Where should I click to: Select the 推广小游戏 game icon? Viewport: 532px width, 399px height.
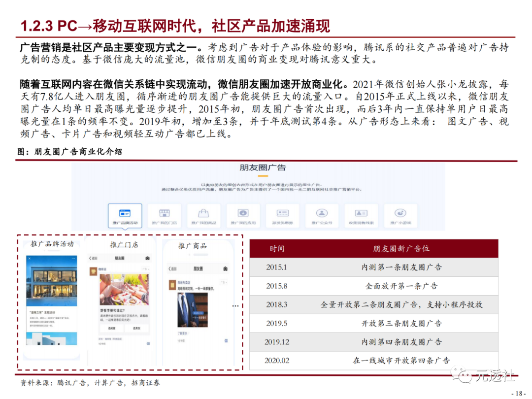tap(400, 213)
